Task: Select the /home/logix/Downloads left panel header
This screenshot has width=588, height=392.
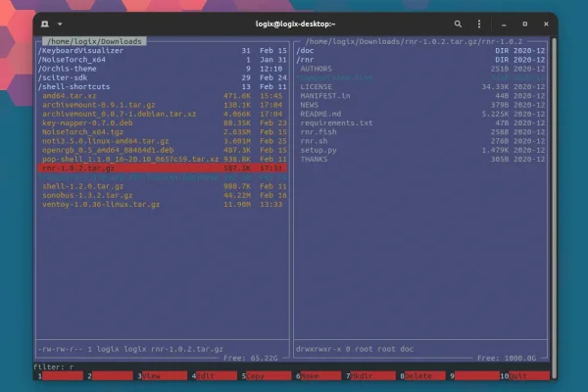Action: tap(94, 41)
